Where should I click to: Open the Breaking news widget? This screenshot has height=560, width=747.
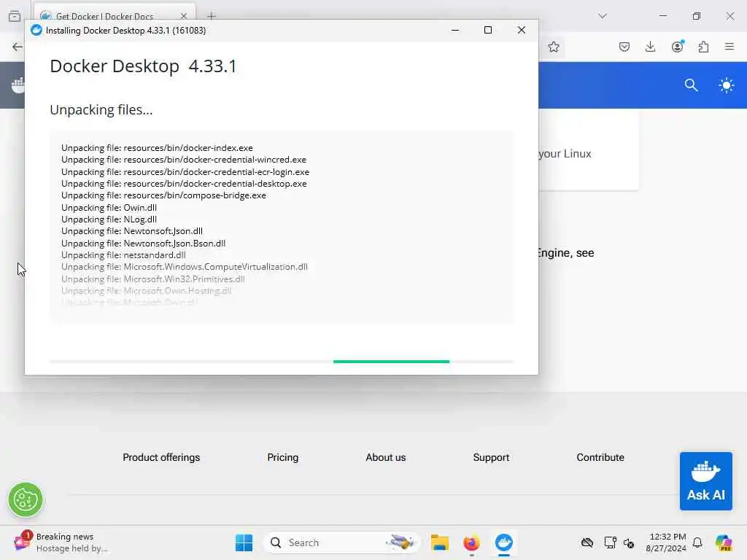coord(61,542)
